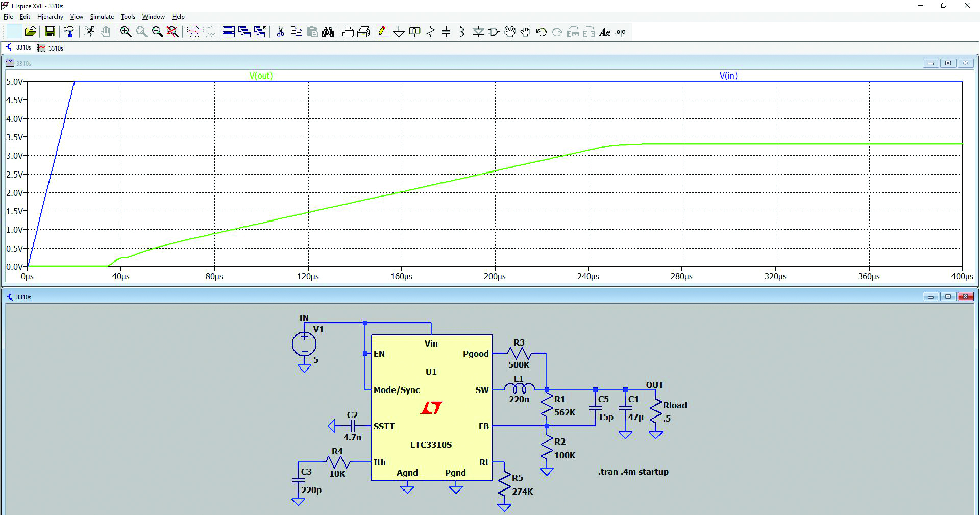The image size is (980, 515).
Task: Click the Open file folder icon
Action: [x=31, y=32]
